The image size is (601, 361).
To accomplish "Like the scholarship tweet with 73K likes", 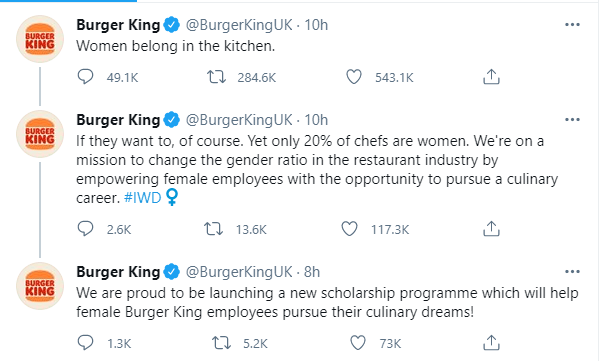I will click(358, 343).
